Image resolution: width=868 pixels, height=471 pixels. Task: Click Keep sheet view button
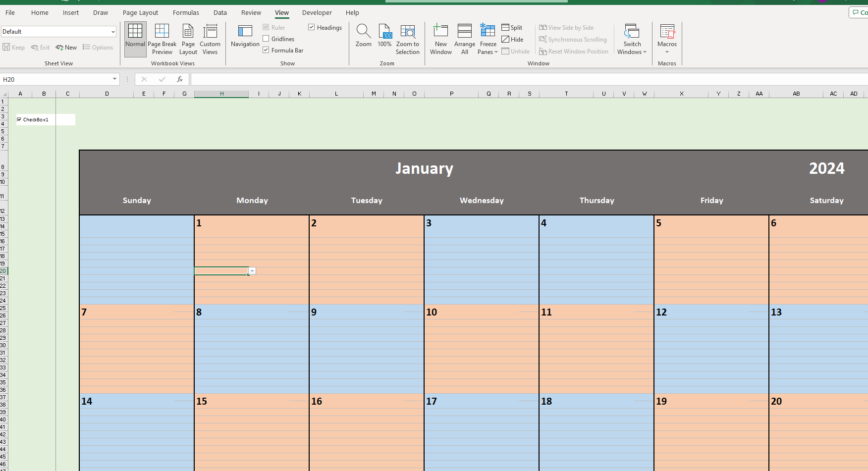(14, 48)
